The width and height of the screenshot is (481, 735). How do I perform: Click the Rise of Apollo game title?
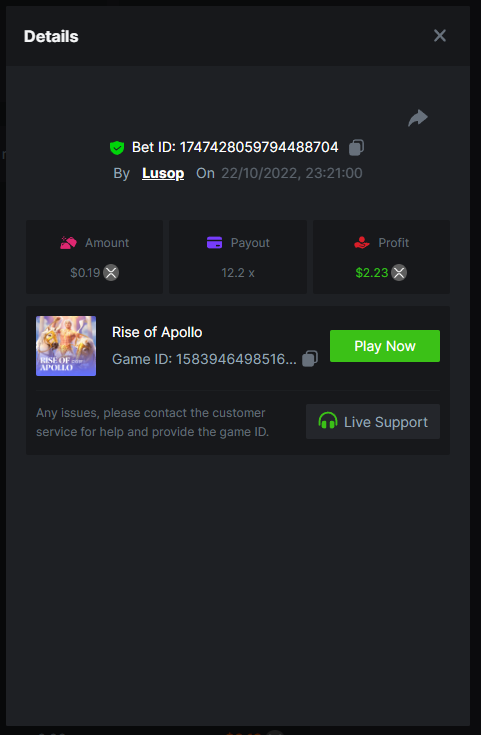click(157, 332)
